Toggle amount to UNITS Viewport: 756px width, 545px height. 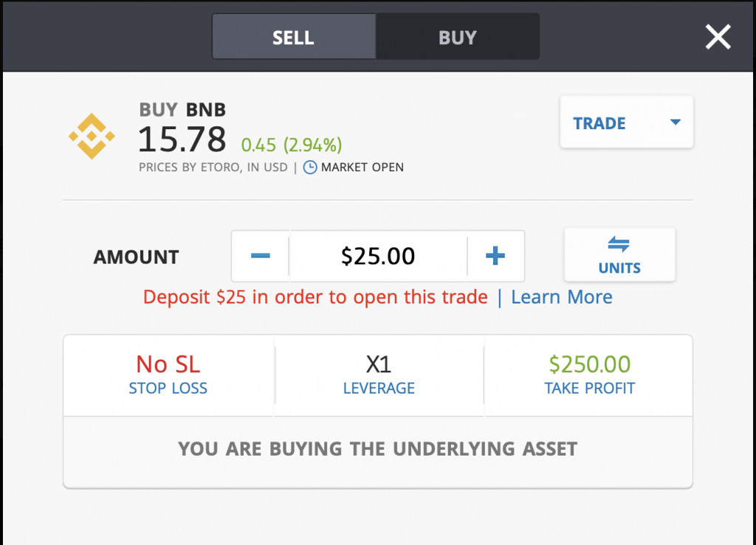[619, 255]
